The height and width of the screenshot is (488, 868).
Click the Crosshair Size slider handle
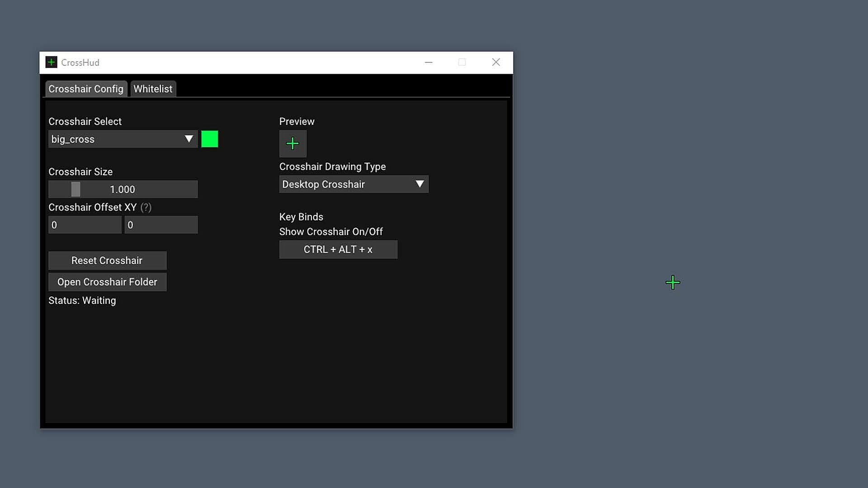[x=75, y=189]
